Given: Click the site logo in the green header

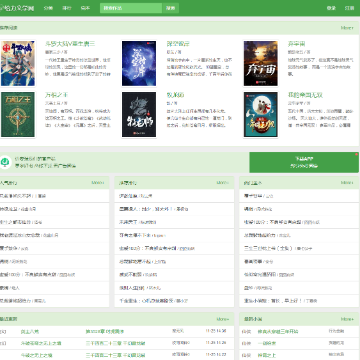Looking at the screenshot, I should point(17,8).
